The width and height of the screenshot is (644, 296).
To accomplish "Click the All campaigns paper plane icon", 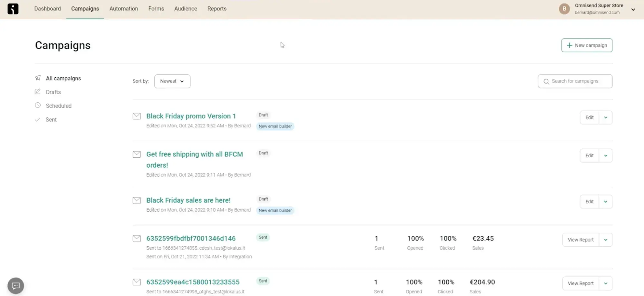I will (x=38, y=78).
